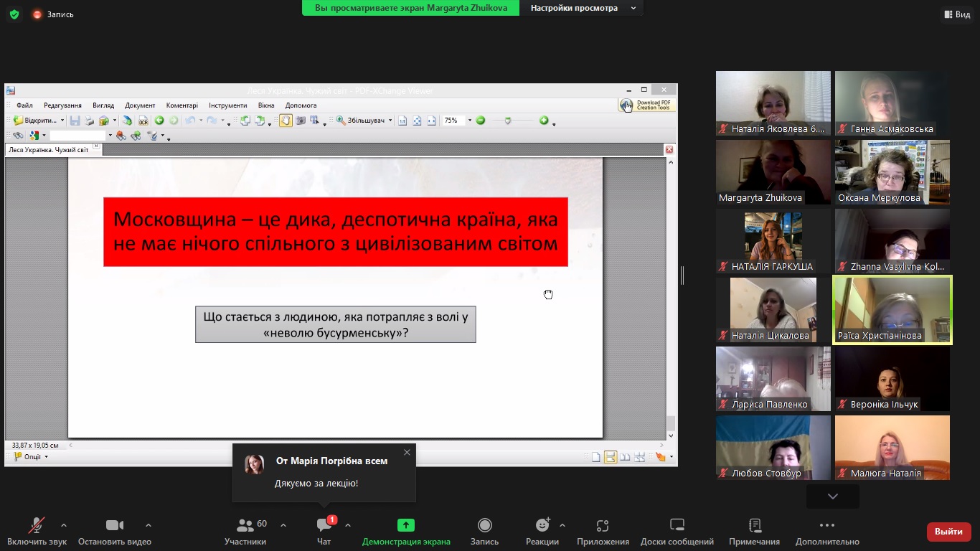Click the red Leave button
Screen dimensions: 980x551
pyautogui.click(x=948, y=532)
